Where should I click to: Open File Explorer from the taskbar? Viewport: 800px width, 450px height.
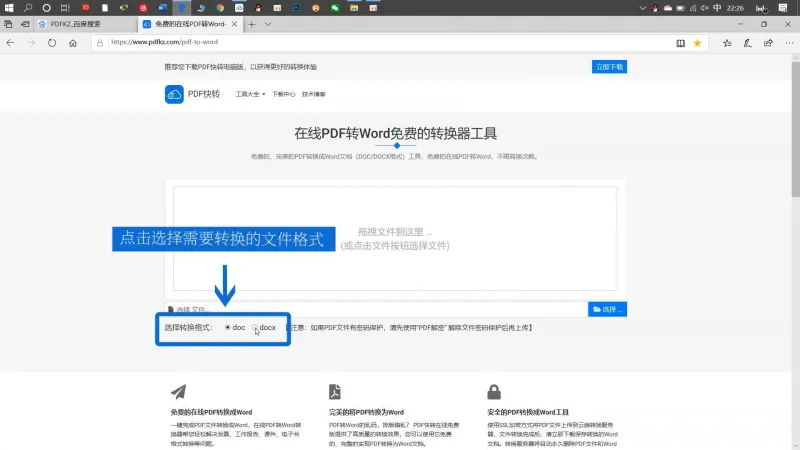(x=354, y=8)
